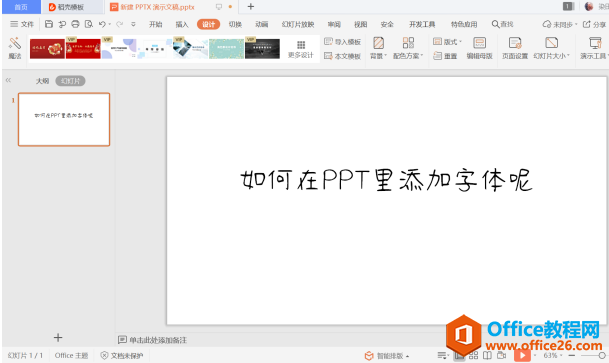
Task: Click the zoom out minus button
Action: point(572,355)
